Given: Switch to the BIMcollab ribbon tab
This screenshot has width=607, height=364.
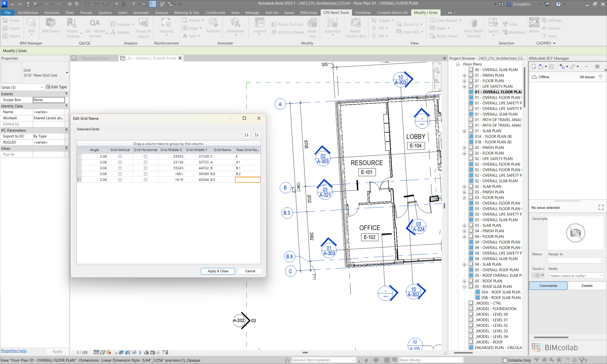Looking at the screenshot, I should (308, 13).
